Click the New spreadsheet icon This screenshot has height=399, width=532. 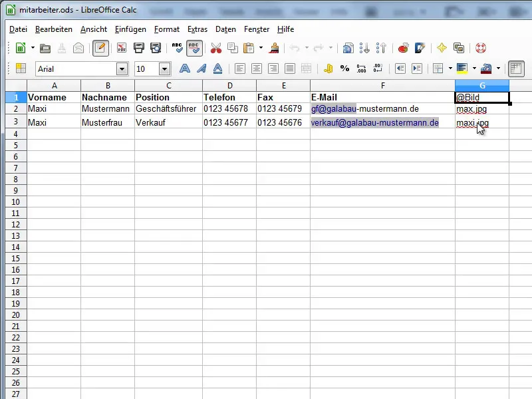pos(21,48)
